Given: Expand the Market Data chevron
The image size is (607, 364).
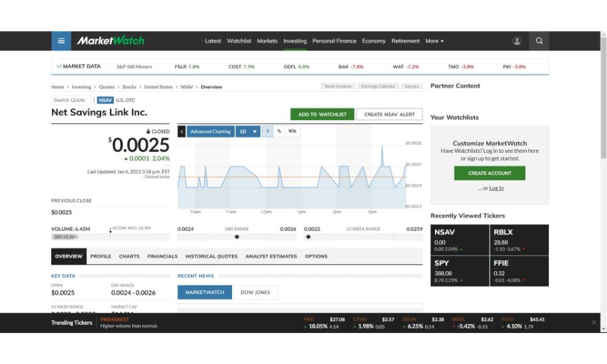Looking at the screenshot, I should 59,66.
